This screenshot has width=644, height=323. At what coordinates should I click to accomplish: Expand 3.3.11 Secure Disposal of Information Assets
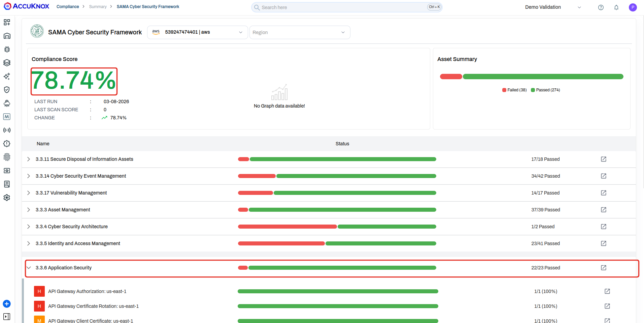[29, 159]
